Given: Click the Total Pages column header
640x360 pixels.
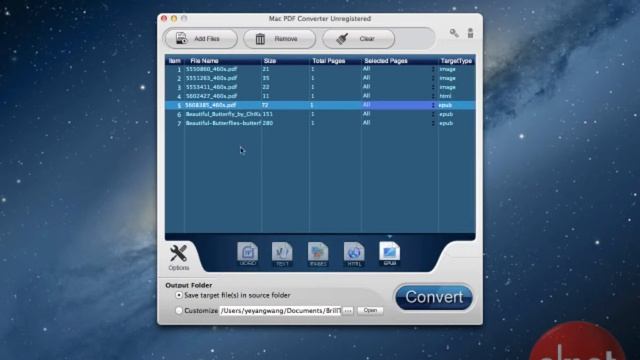Looking at the screenshot, I should click(329, 61).
